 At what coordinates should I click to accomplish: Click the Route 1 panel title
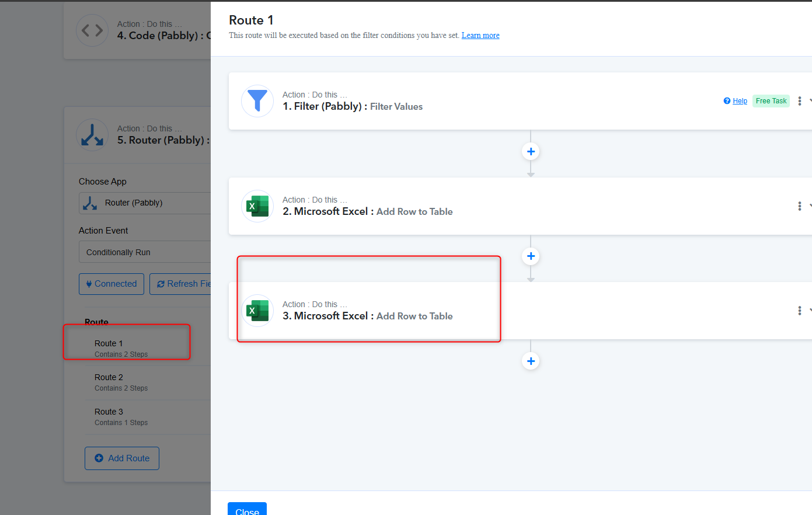tap(251, 20)
